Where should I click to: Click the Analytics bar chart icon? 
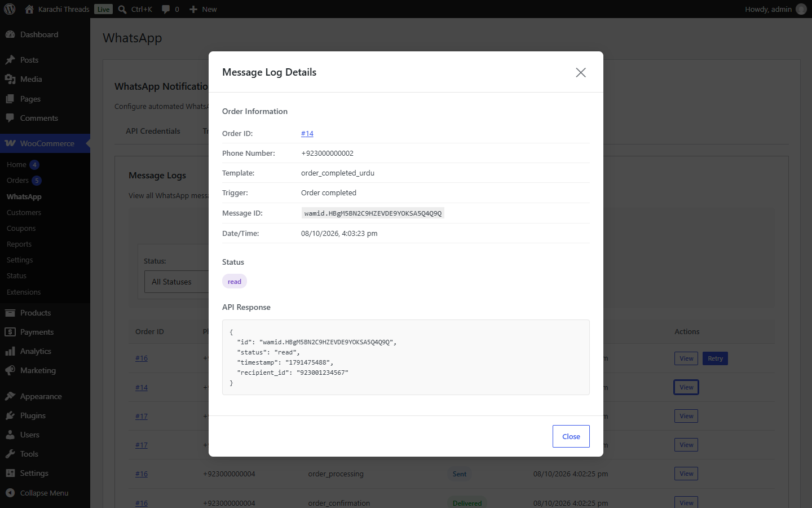(x=10, y=351)
